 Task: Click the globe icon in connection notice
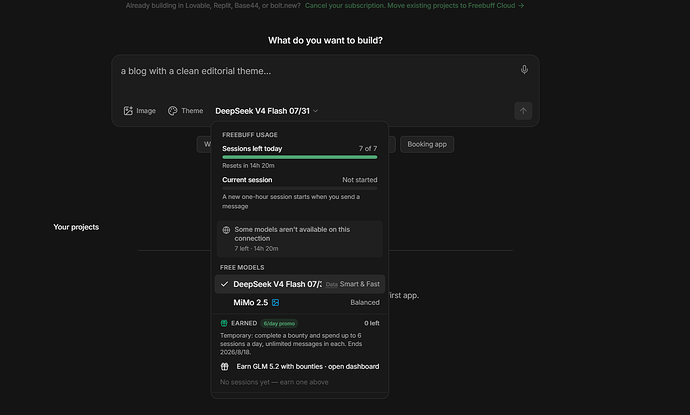(226, 230)
